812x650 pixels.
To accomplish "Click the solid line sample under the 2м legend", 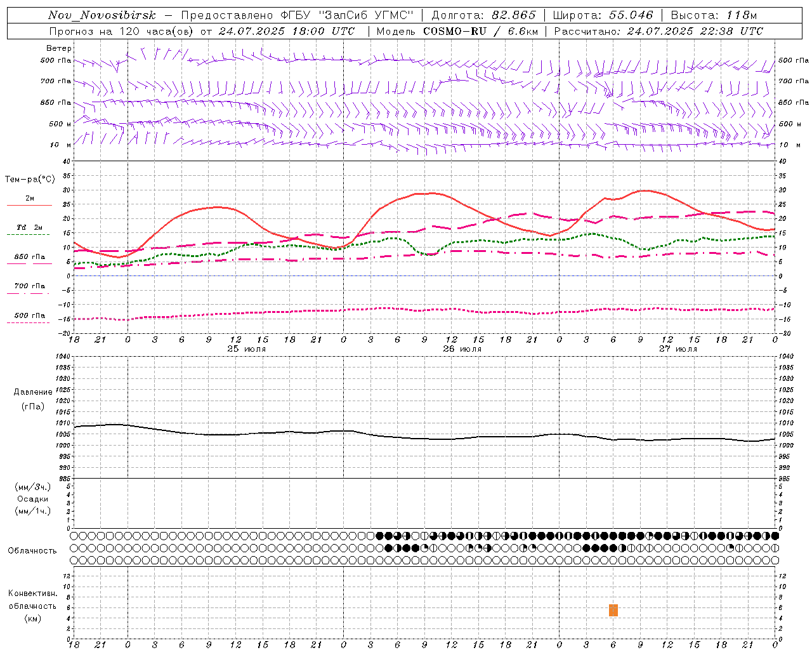I will click(29, 206).
